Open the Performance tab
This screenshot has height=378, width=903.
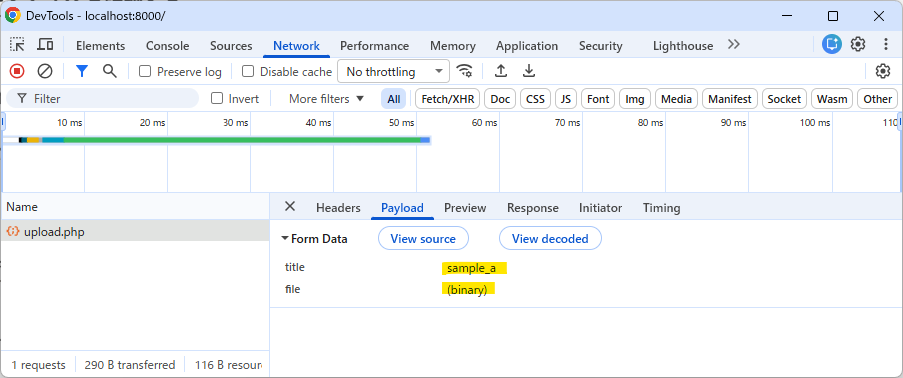(374, 46)
